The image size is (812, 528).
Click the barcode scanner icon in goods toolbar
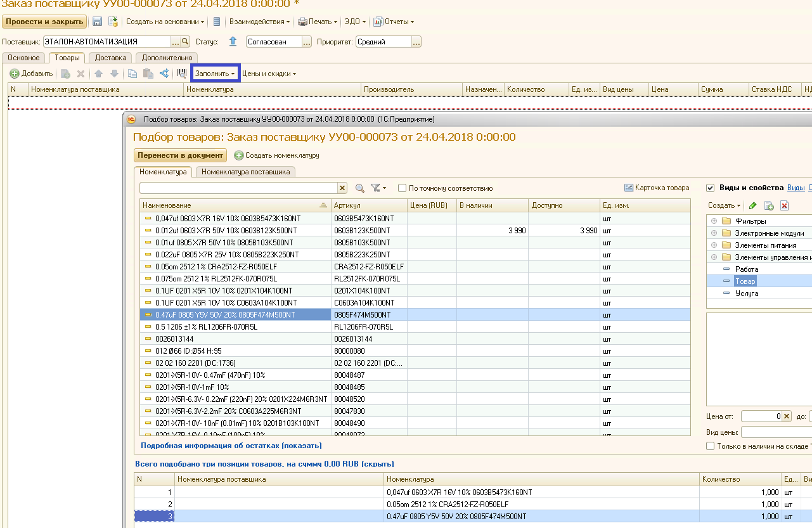coord(182,74)
